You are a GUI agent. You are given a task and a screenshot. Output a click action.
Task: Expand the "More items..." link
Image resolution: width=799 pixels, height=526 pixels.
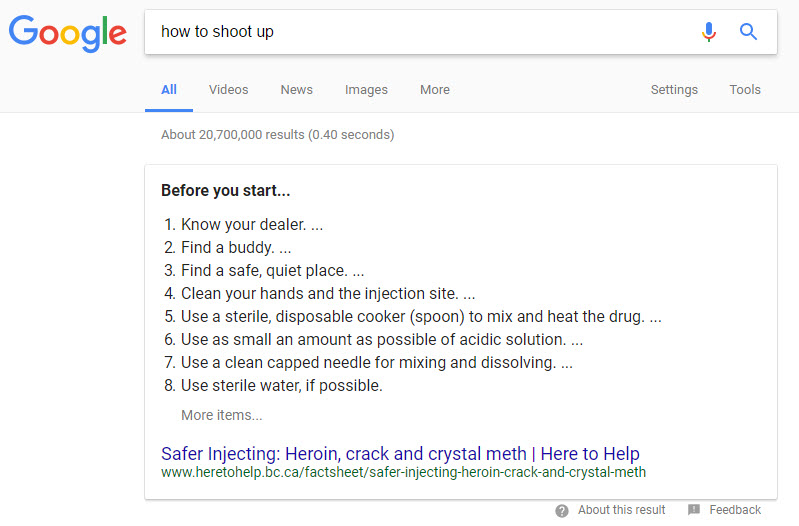point(222,415)
